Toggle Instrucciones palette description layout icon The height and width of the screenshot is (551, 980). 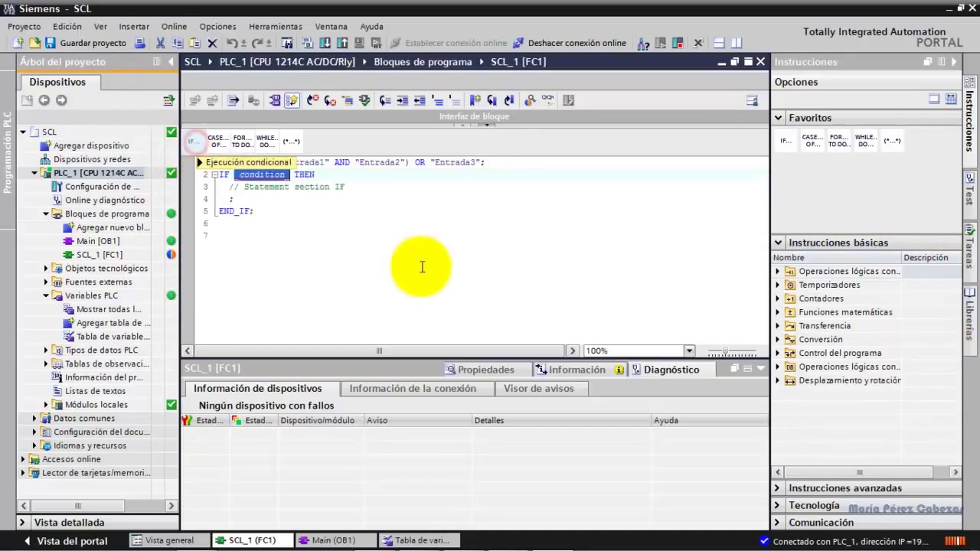951,99
